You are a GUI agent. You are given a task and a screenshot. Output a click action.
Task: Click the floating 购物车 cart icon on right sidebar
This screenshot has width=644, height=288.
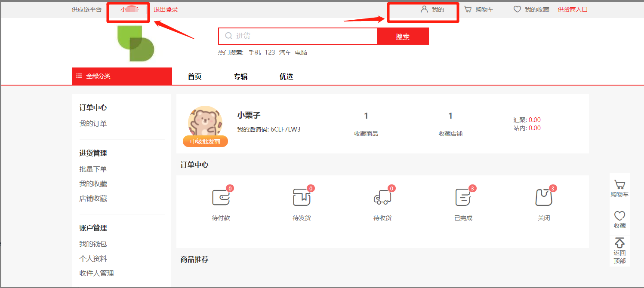pyautogui.click(x=619, y=185)
